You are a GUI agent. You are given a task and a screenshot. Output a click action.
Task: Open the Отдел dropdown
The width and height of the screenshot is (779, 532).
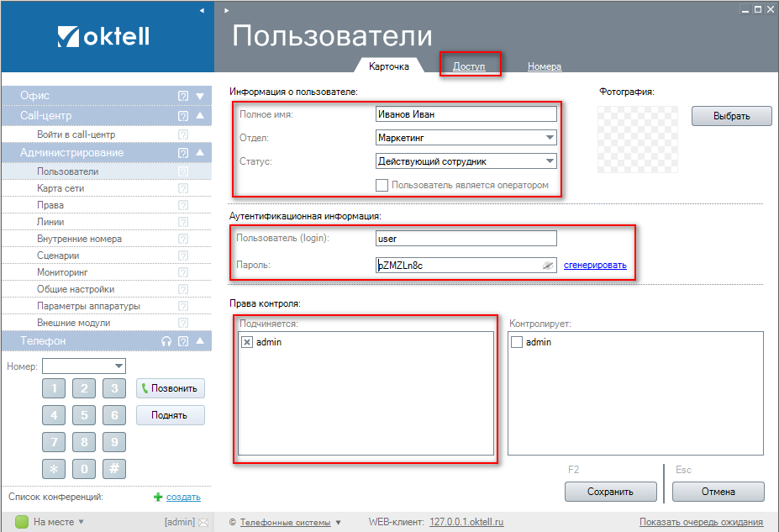coord(550,138)
